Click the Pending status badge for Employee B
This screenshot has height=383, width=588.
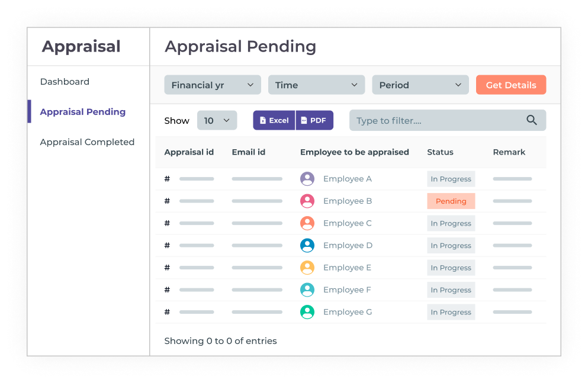[451, 201]
